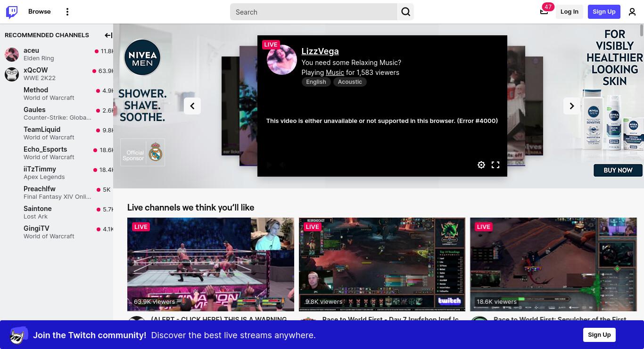This screenshot has height=349, width=644.
Task: Open the Echo_Esports channel in sidebar
Action: 57,153
